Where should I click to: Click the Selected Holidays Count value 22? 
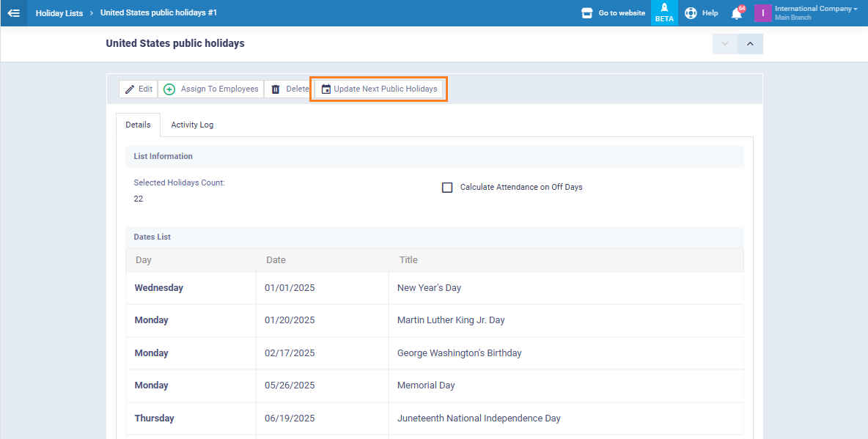tap(139, 199)
